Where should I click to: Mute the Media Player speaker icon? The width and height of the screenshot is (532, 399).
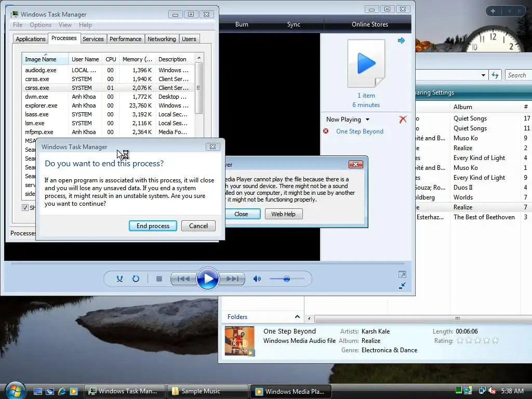(257, 279)
